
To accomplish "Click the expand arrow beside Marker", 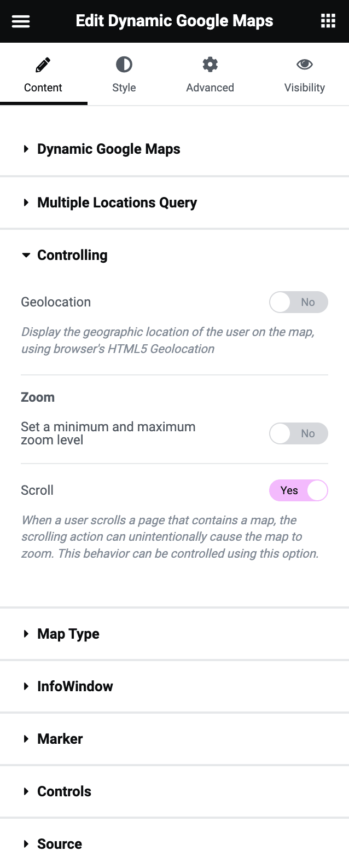I will (x=26, y=739).
